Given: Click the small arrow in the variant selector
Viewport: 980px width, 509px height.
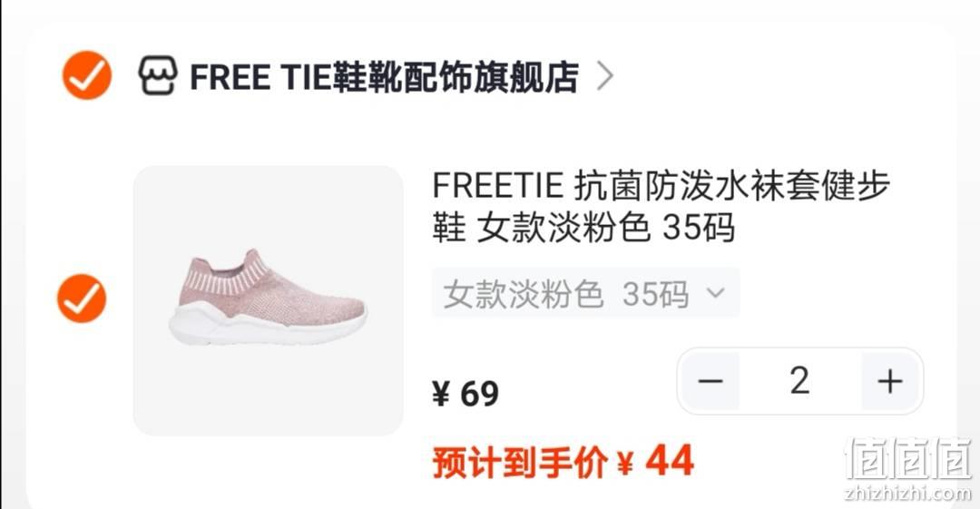Looking at the screenshot, I should pyautogui.click(x=715, y=292).
